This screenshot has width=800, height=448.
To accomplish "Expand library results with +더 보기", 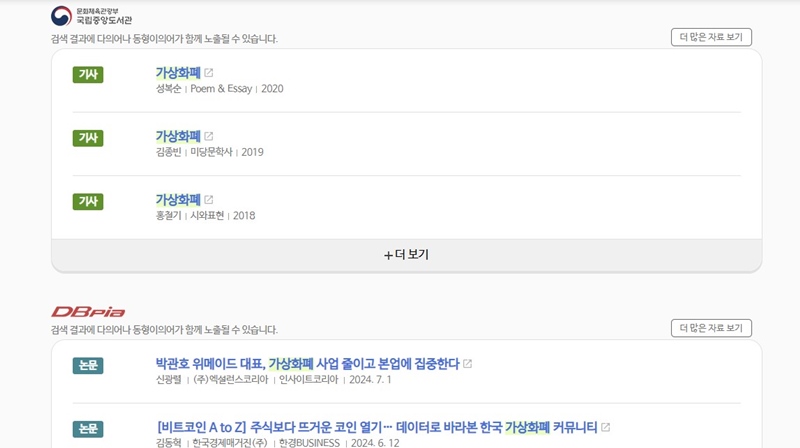I will tap(407, 255).
